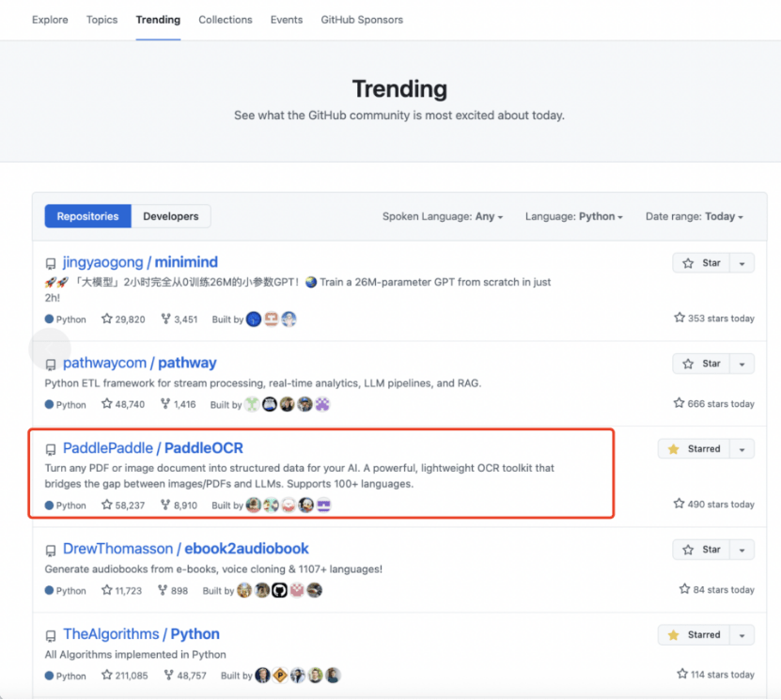Switch to the Developers view
Image resolution: width=781 pixels, height=700 pixels.
[171, 216]
